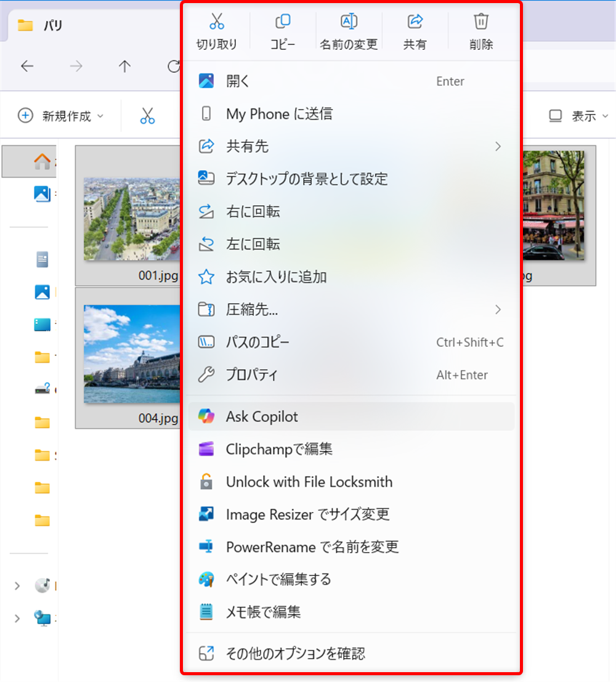
Task: Click the network icon at sidebar bottom
Action: coord(42,619)
